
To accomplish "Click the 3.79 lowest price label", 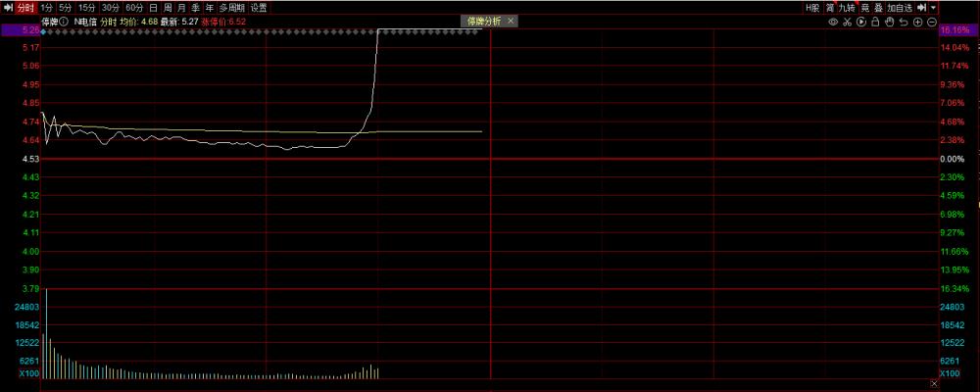I will click(30, 289).
